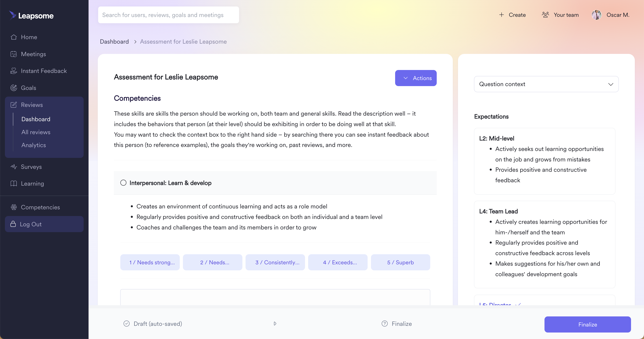Open Meetings via the calendar icon
The width and height of the screenshot is (644, 339).
[x=14, y=54]
